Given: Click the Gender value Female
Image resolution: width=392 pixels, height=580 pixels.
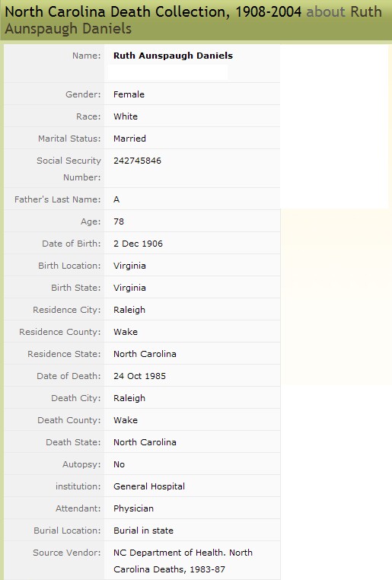Looking at the screenshot, I should pyautogui.click(x=129, y=94).
